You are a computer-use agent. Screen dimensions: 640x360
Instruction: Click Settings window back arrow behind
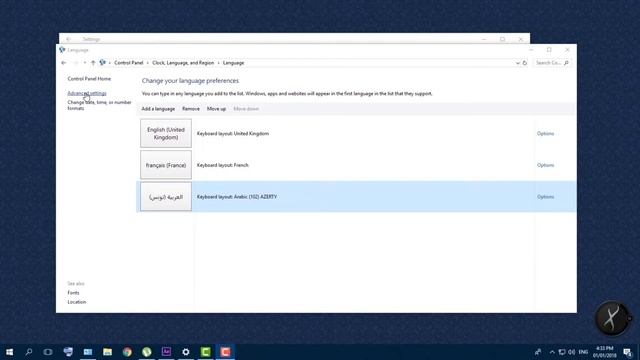click(x=69, y=39)
